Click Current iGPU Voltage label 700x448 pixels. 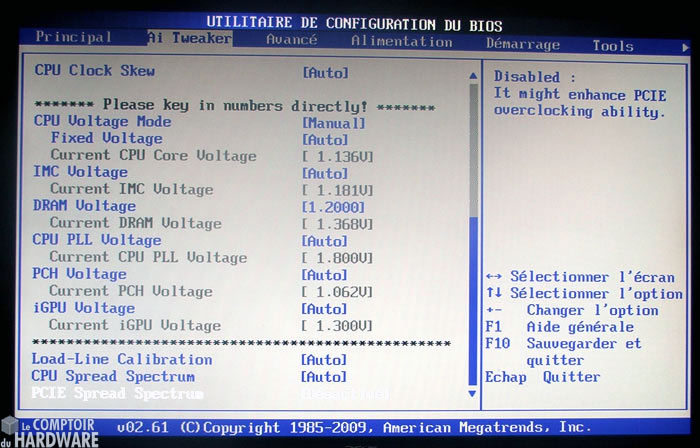[134, 325]
